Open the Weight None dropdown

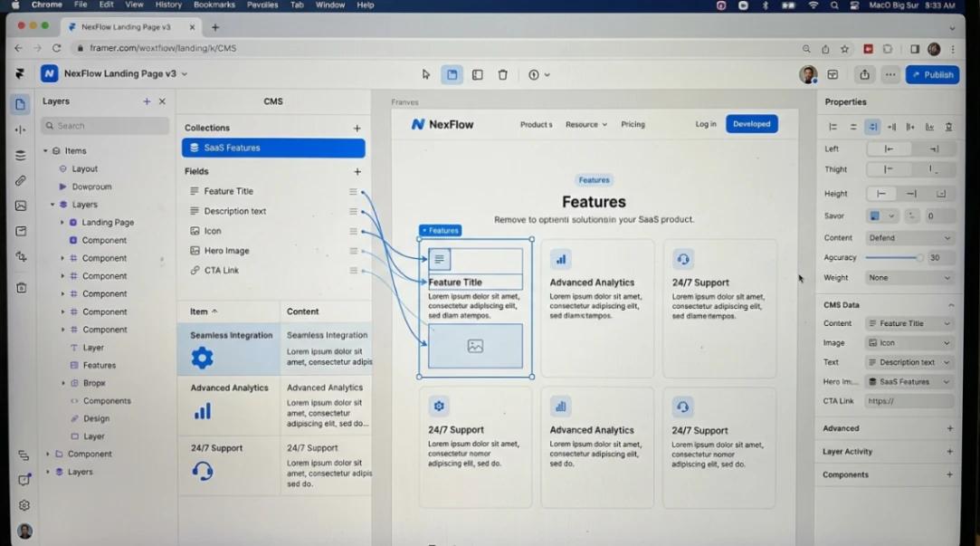click(x=909, y=278)
